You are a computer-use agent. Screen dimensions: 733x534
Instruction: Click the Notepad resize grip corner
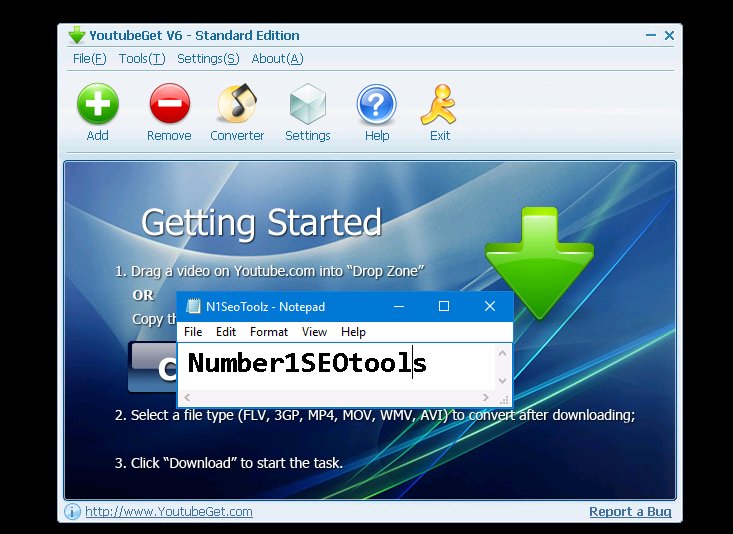504,400
